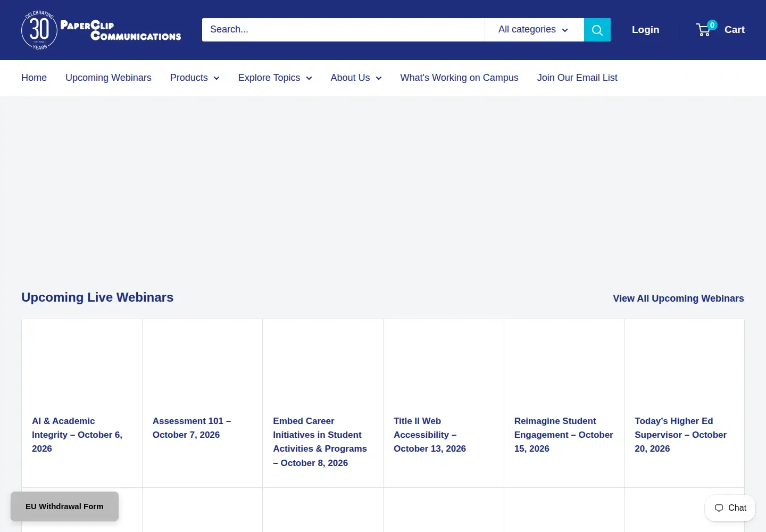Open Upcoming Webinars in navigation
This screenshot has width=766, height=532.
[x=109, y=78]
